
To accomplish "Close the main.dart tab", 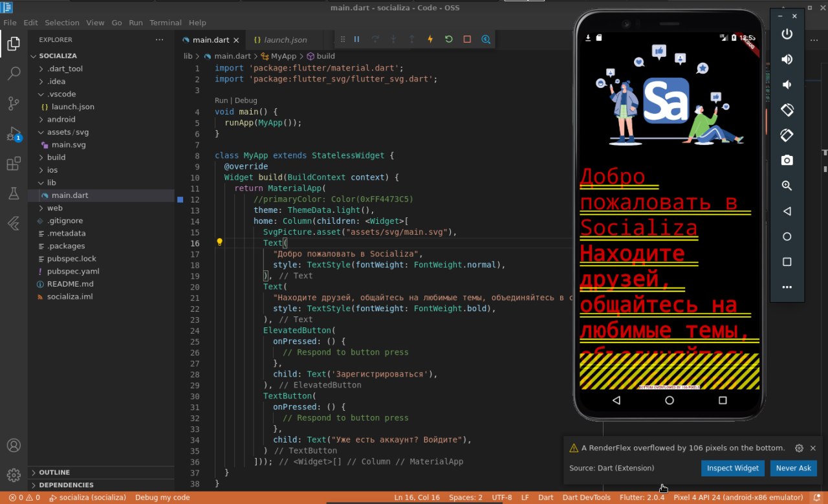I will coord(236,40).
